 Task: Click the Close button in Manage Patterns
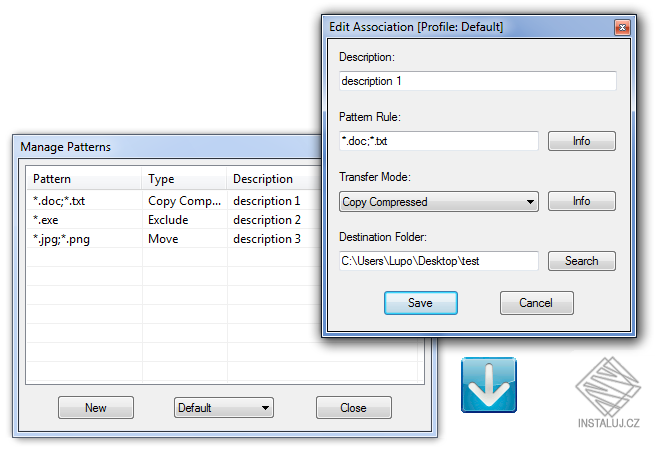coord(353,408)
